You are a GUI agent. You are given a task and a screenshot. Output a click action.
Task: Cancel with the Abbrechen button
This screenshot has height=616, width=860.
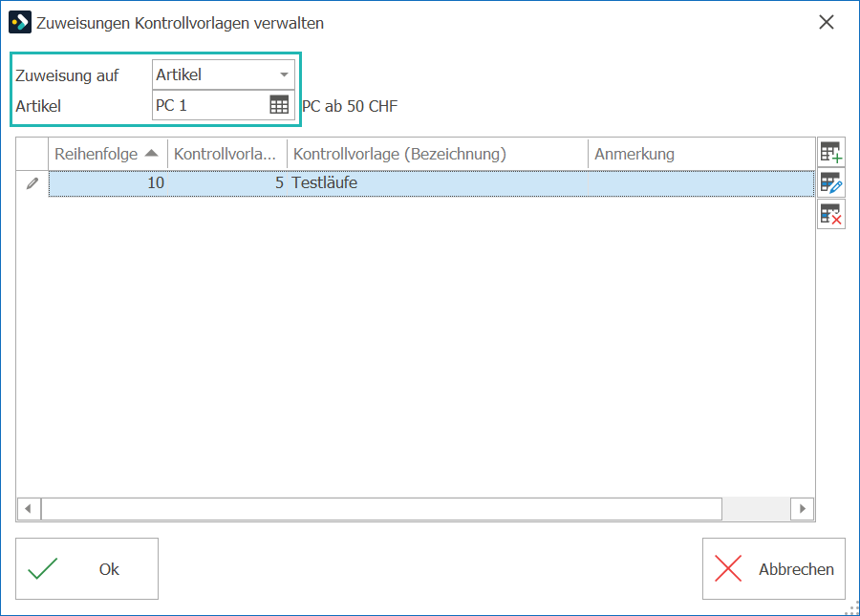(x=773, y=569)
